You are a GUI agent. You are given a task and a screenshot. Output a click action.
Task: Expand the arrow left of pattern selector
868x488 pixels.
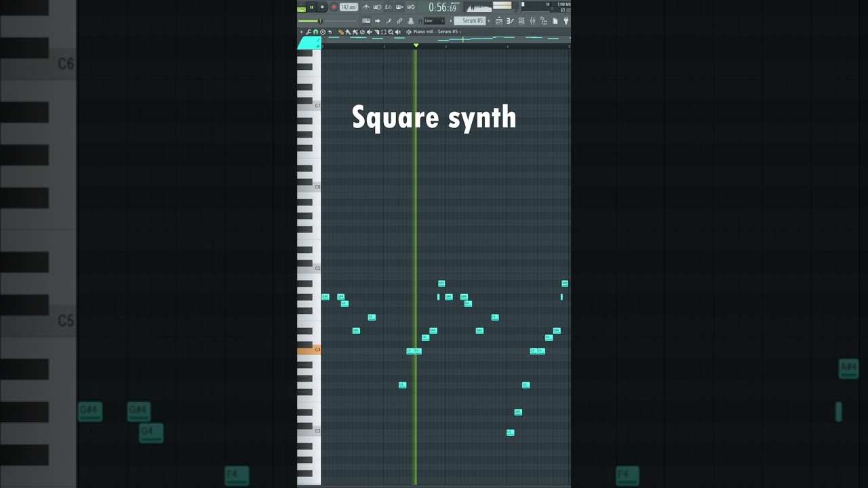[x=450, y=21]
